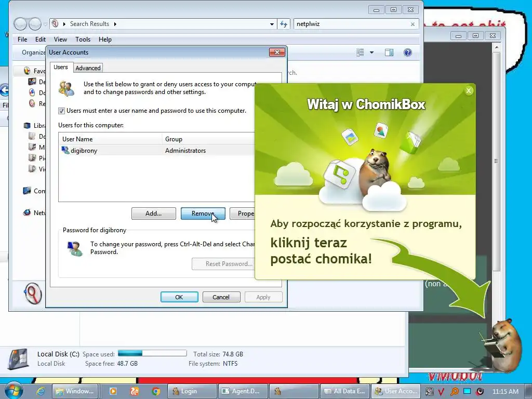Switch to the Login taskbar window
The width and height of the screenshot is (532, 399).
coord(192,391)
